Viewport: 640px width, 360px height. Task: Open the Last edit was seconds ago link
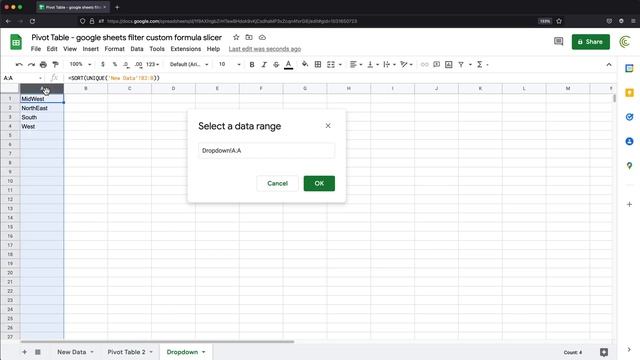[264, 49]
